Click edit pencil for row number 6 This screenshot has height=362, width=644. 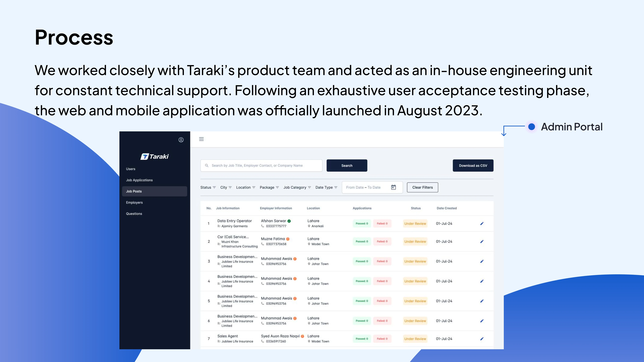[482, 321]
